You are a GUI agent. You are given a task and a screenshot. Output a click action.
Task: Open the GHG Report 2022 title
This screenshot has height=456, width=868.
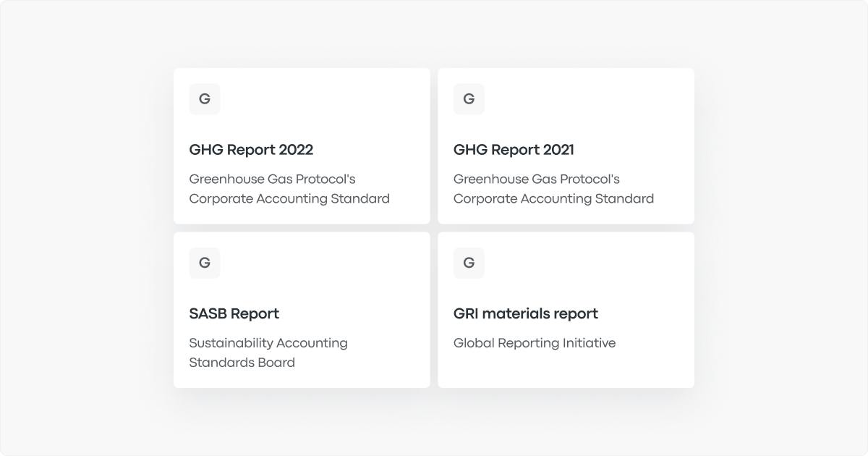tap(251, 150)
